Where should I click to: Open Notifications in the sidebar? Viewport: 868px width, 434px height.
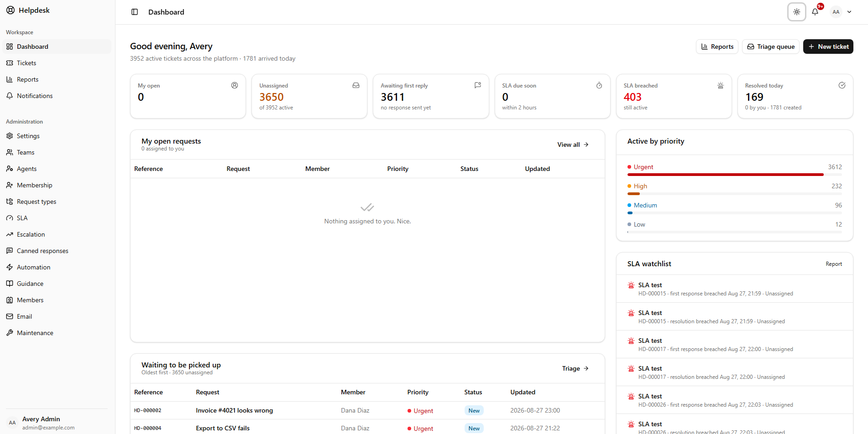coord(57,96)
